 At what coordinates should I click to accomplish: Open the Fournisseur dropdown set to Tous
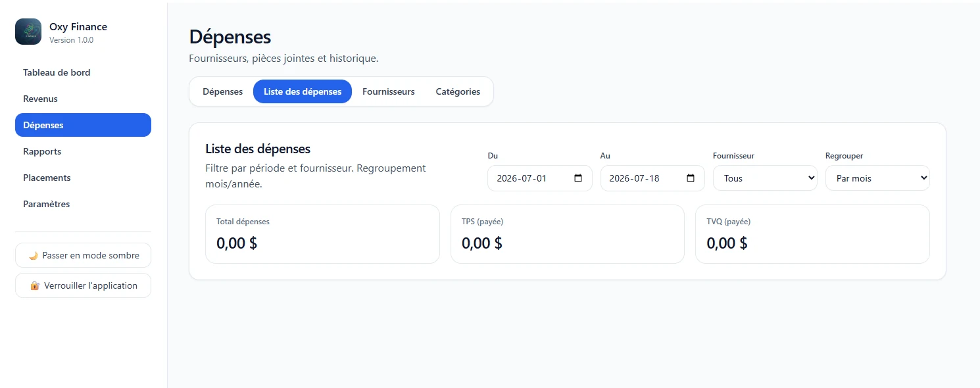pos(765,178)
